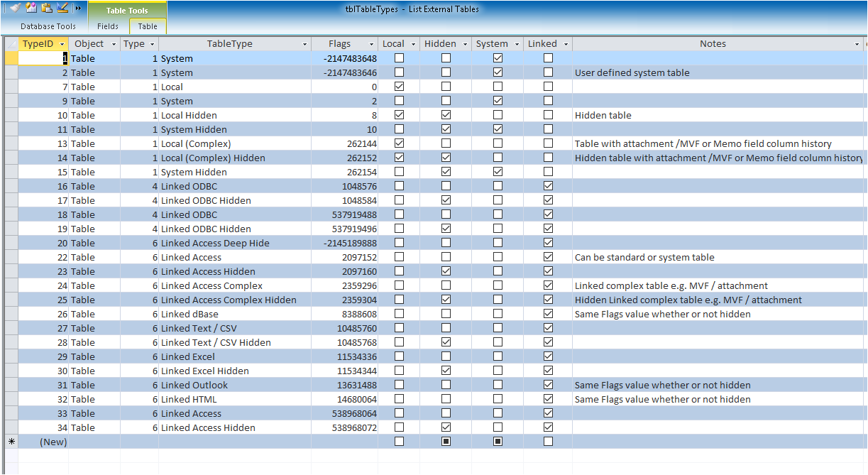868x475 pixels.
Task: Click the Paste clipboard icon in quick access toolbar
Action: click(x=47, y=8)
